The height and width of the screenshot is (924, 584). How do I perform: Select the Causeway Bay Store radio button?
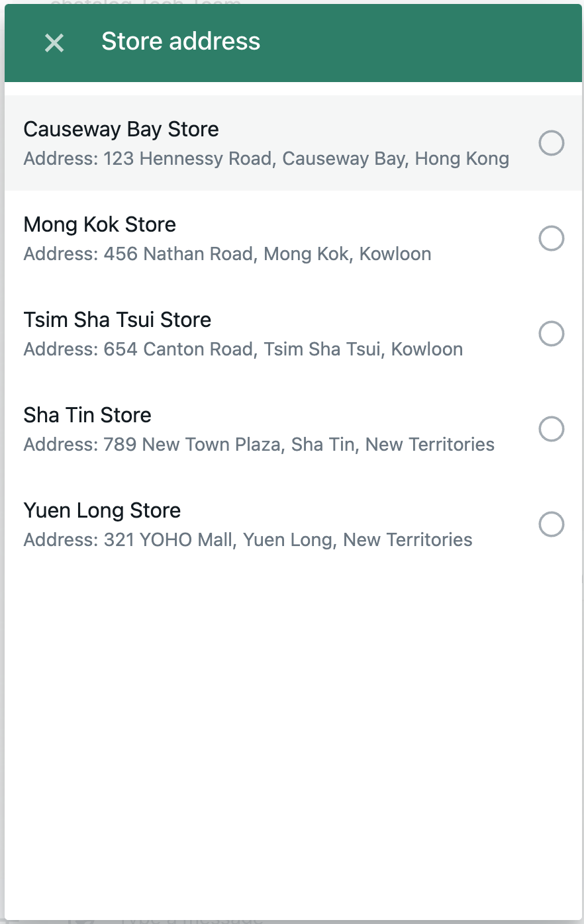[x=551, y=143]
